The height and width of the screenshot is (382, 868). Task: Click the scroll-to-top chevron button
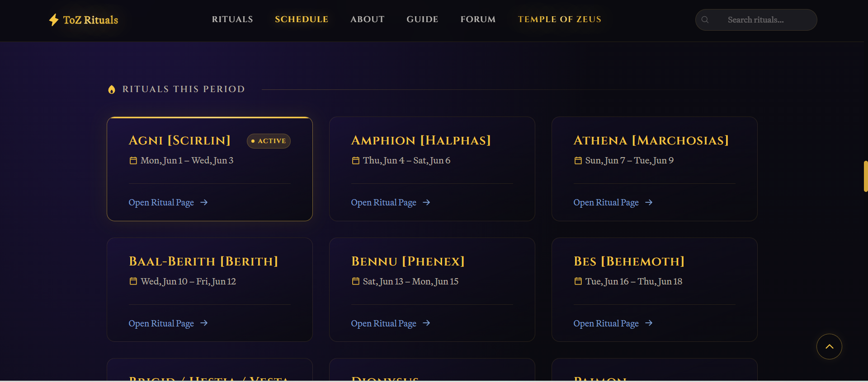pos(829,346)
